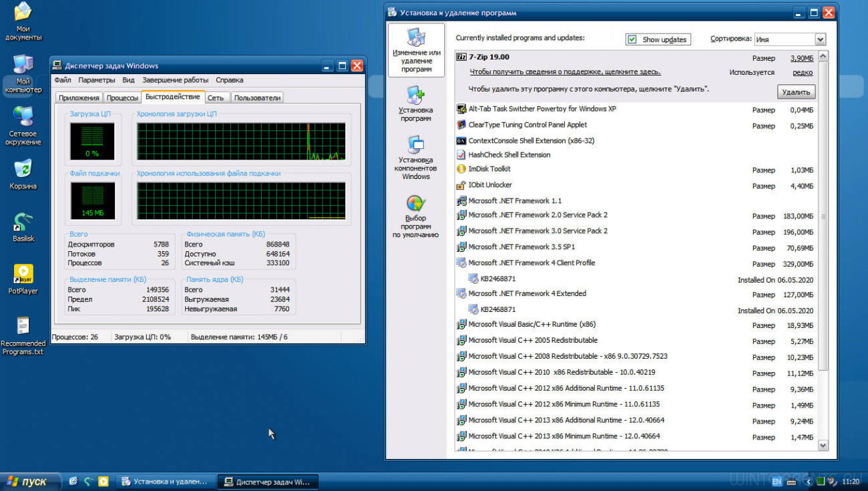Open the Завершение работы menu
Image resolution: width=868 pixels, height=491 pixels.
(x=175, y=80)
